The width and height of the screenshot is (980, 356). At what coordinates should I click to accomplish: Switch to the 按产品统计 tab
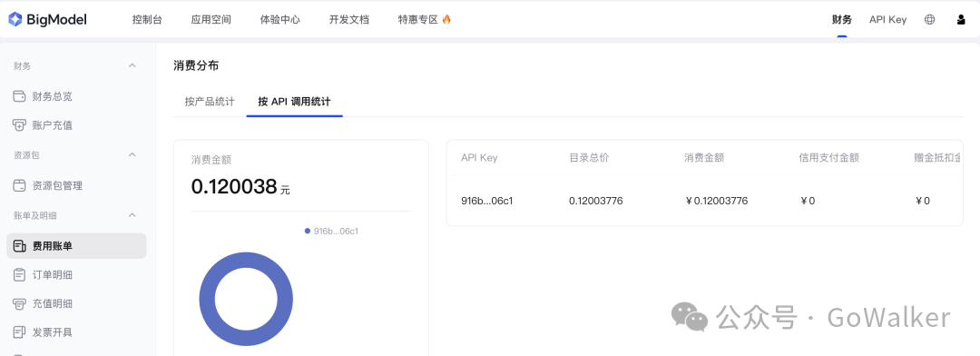pyautogui.click(x=210, y=102)
